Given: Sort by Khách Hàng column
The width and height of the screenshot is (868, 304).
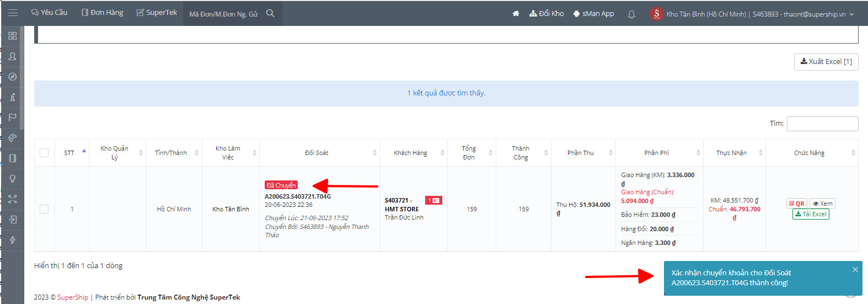Looking at the screenshot, I should click(414, 153).
